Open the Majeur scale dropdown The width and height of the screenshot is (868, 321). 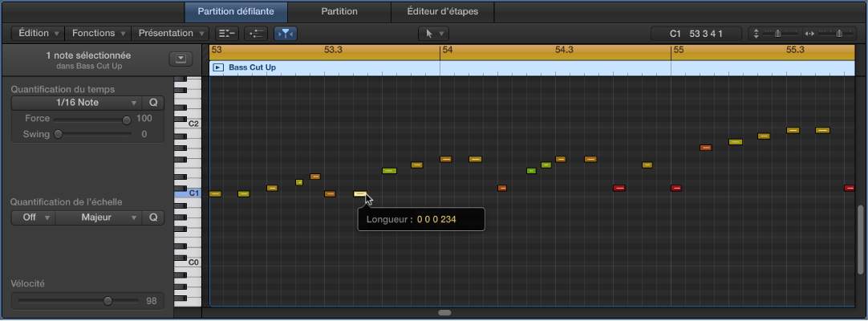[99, 217]
